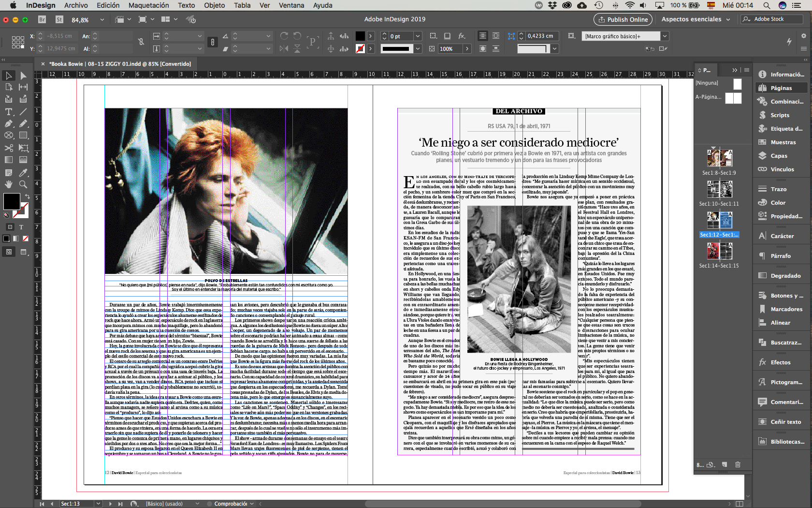Image resolution: width=812 pixels, height=508 pixels.
Task: Open the Maquetación menu
Action: 149,5
